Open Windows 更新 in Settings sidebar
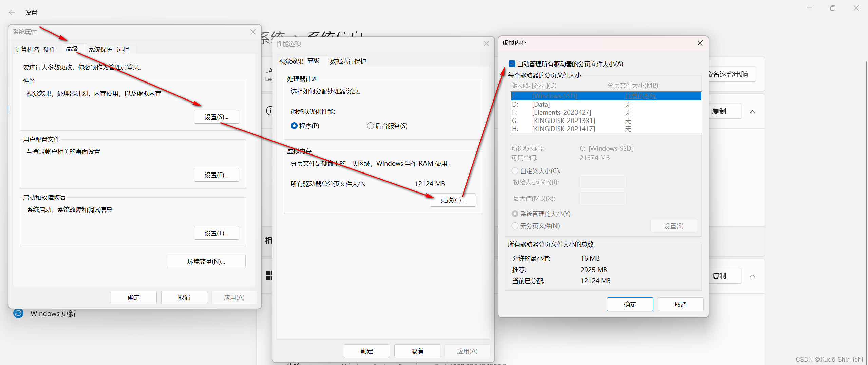868x365 pixels. (53, 313)
